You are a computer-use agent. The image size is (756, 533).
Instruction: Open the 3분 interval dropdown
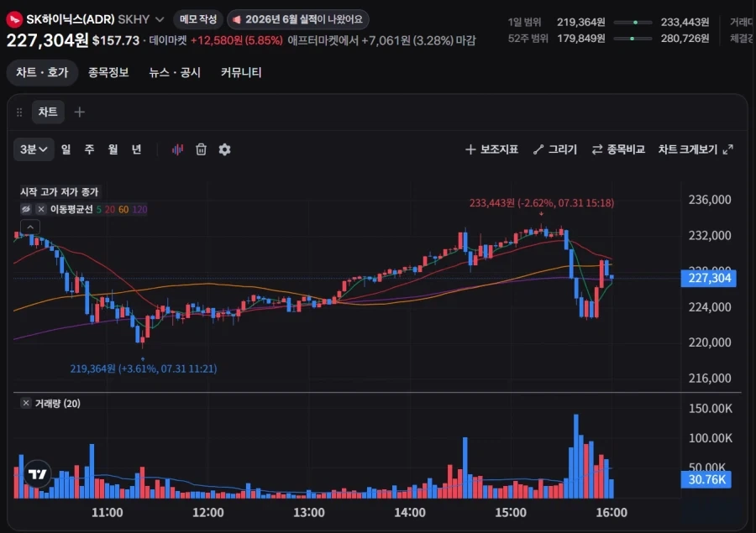(34, 149)
